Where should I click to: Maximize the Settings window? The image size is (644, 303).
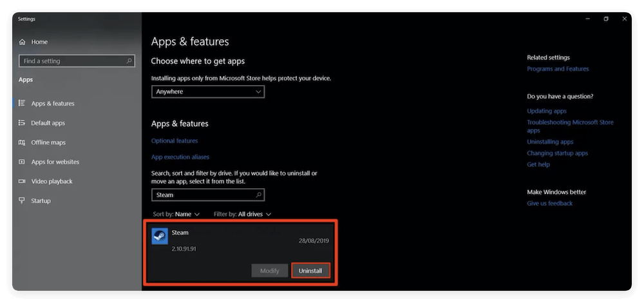coord(606,19)
